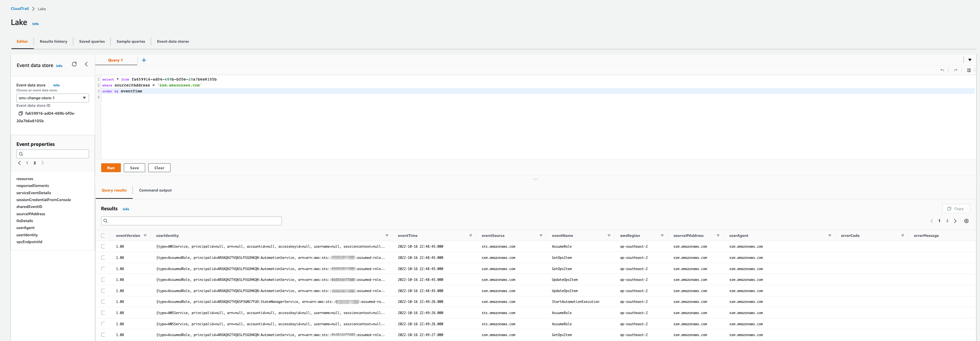The height and width of the screenshot is (341, 980).
Task: Open the query editor options triangle
Action: coord(970,60)
